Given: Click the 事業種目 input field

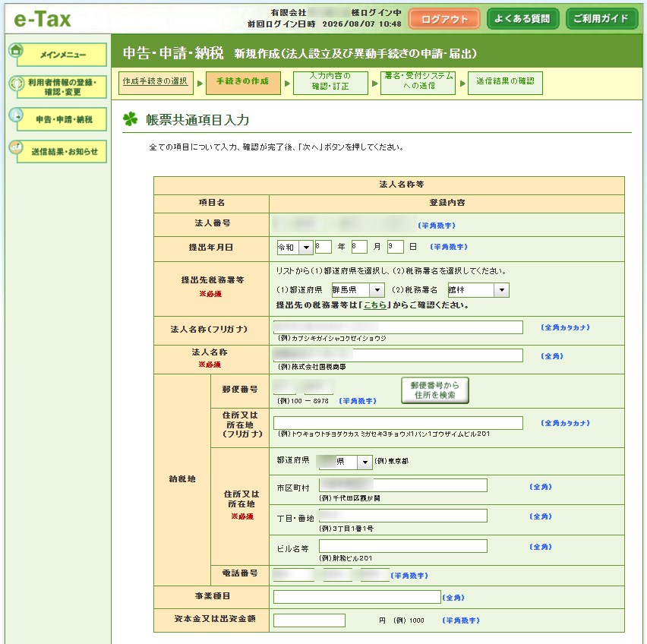Looking at the screenshot, I should pos(357,597).
